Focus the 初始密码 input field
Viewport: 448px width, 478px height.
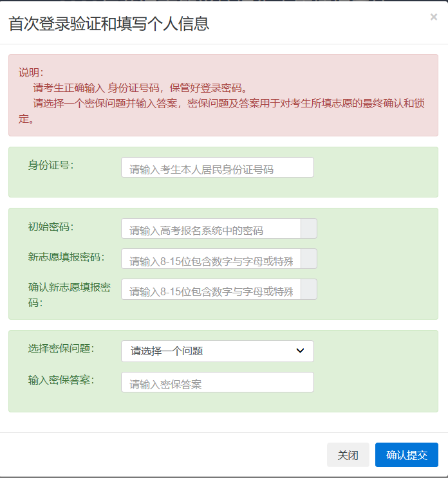point(211,228)
